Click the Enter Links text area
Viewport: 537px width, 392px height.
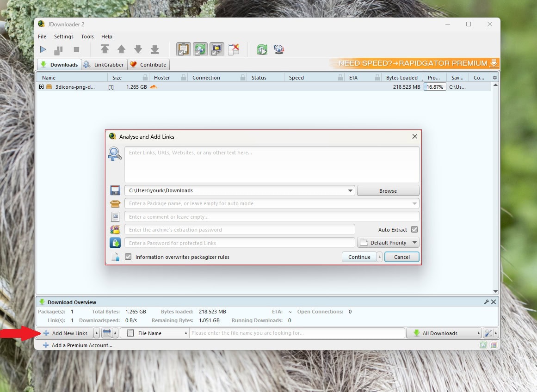click(x=272, y=165)
